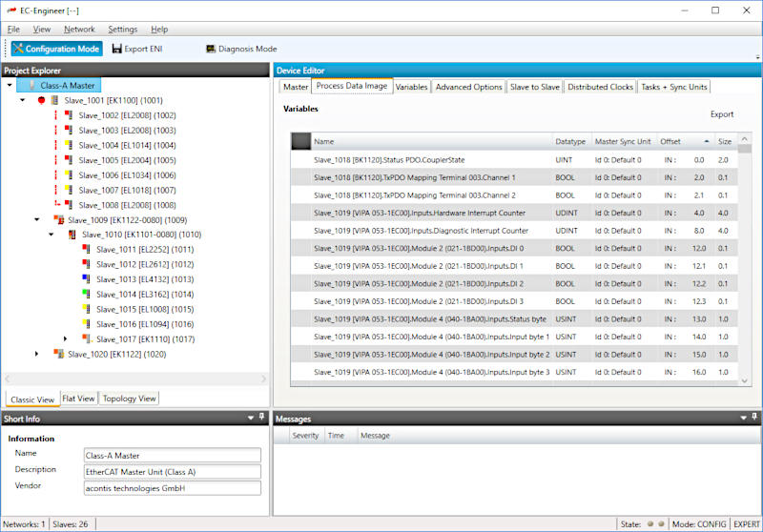Screen dimensions: 763x532
Task: Collapse the Slave_1009 [EK1122-0080] tree node
Action: pyautogui.click(x=36, y=219)
